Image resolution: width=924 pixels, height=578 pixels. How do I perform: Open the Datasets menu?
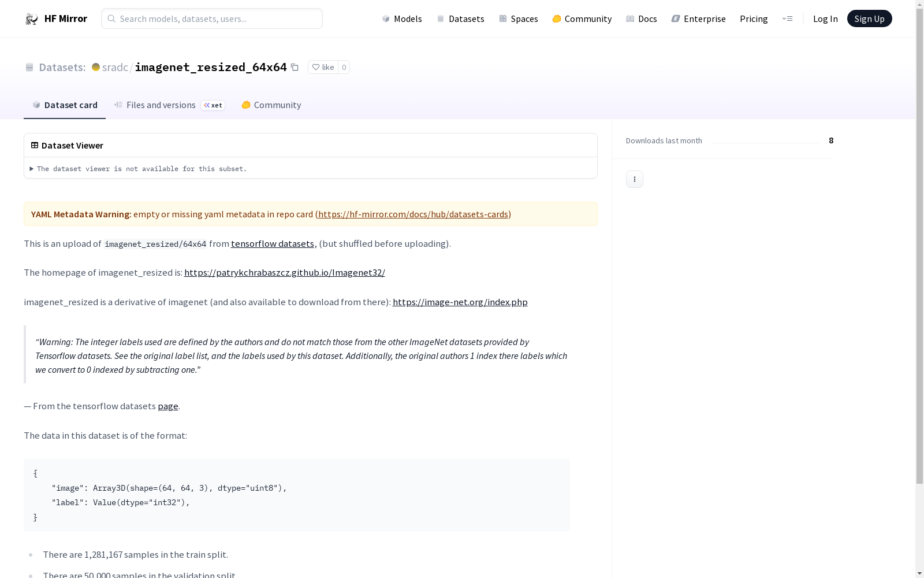[460, 18]
